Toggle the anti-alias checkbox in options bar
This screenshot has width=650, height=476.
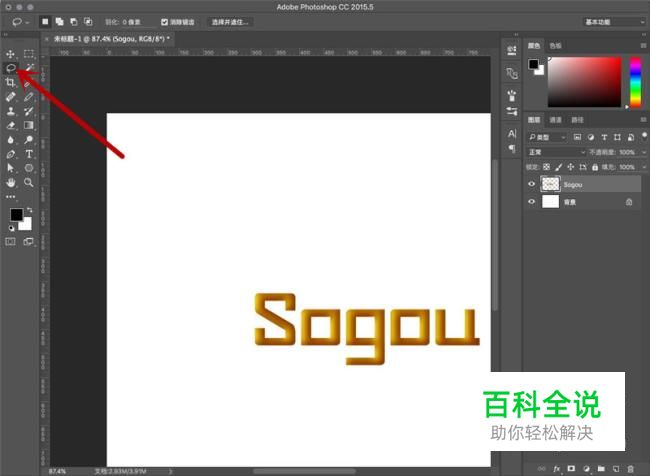click(165, 22)
